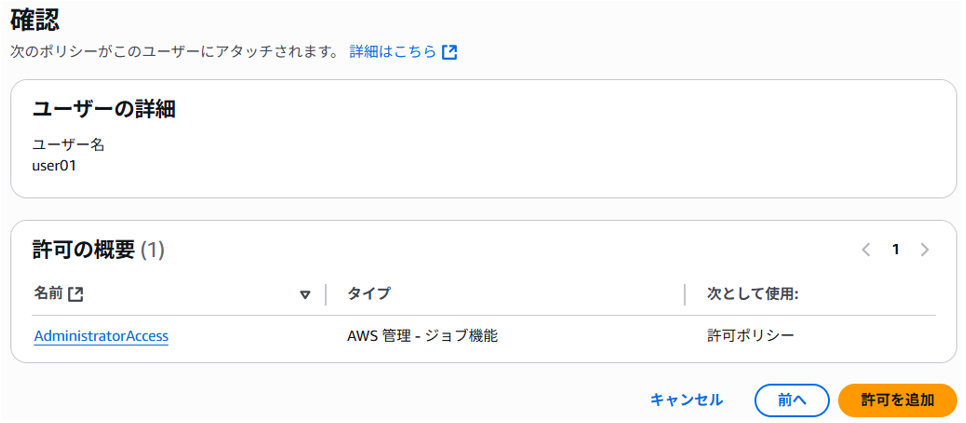This screenshot has height=423, width=966.
Task: Click the 許可ポリシー cell
Action: pyautogui.click(x=750, y=336)
